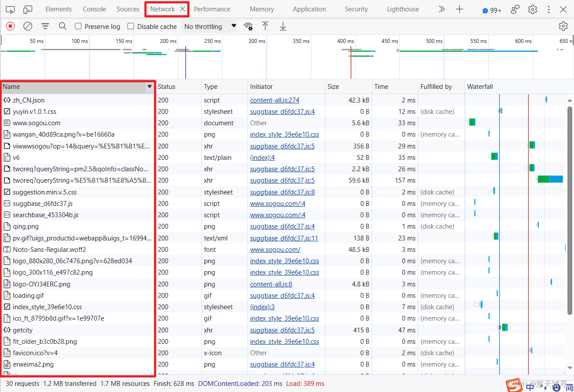This screenshot has height=392, width=574.
Task: Click the request list vertical scrollbar
Action: point(570,210)
